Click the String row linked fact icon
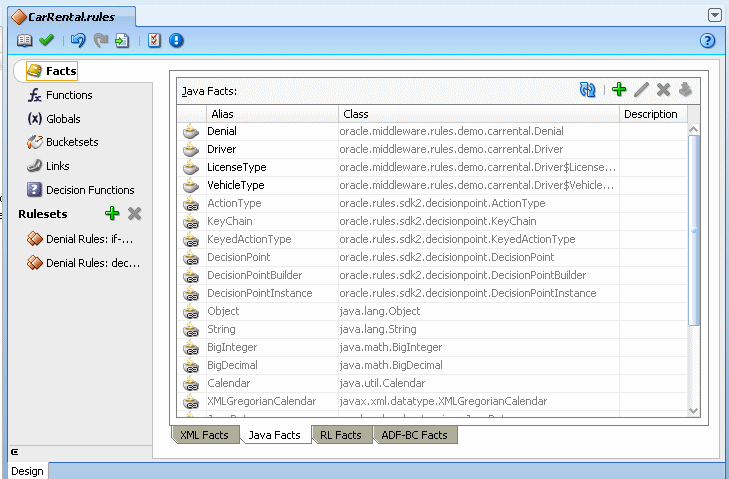The width and height of the screenshot is (729, 479). 191,330
